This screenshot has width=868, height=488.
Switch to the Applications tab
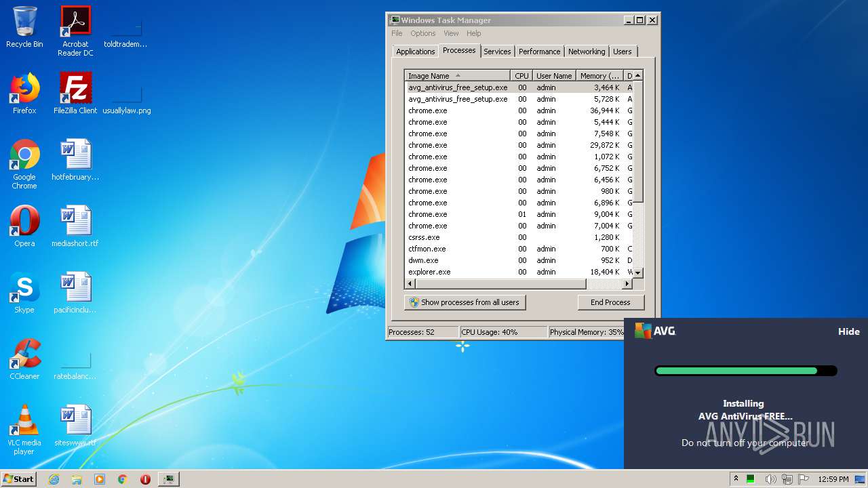[415, 52]
